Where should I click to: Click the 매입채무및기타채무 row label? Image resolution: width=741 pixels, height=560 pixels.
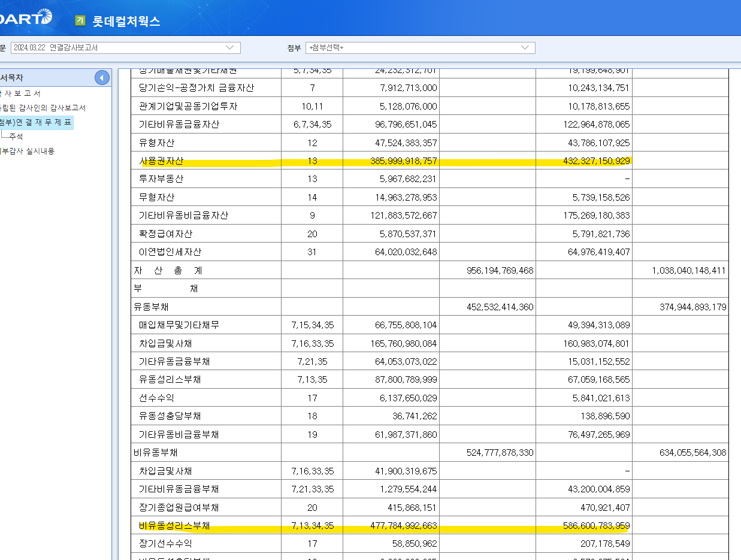[x=179, y=325]
